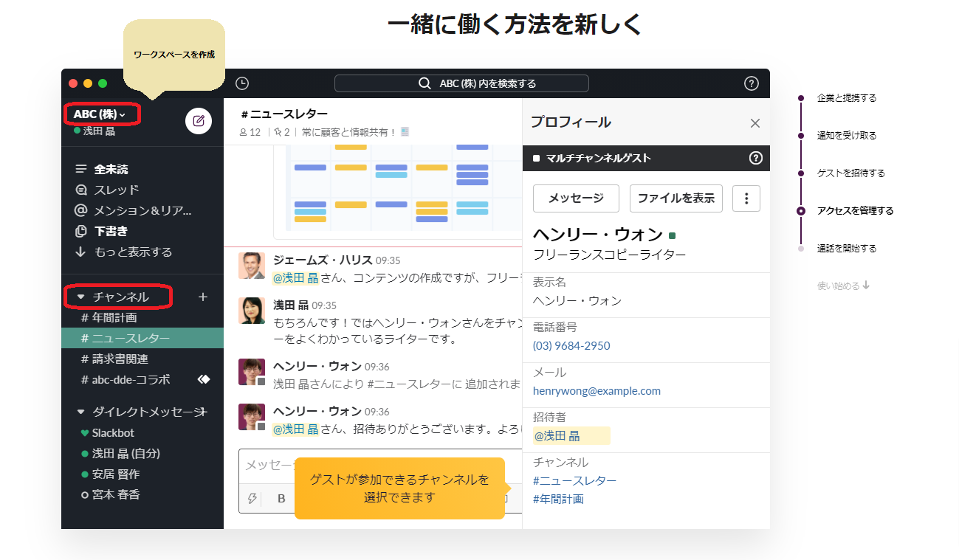
Task: Click the shared channel icon beside abc-dde-コラボ
Action: pos(204,379)
